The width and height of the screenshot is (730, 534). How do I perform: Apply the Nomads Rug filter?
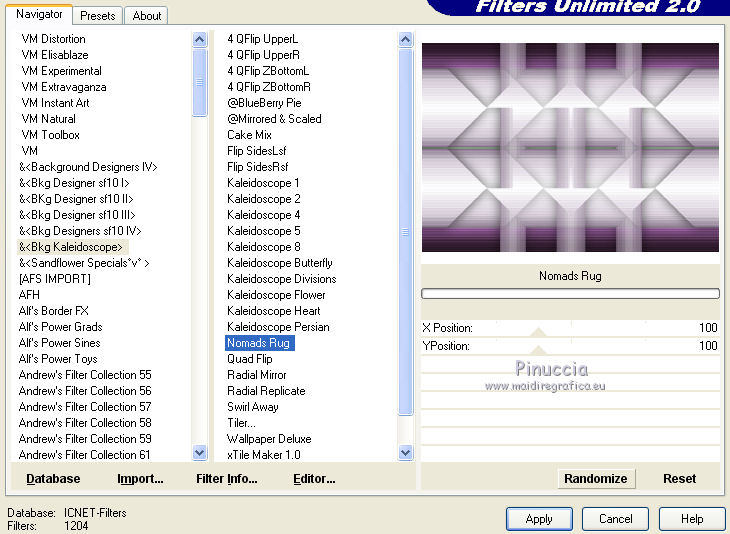click(x=539, y=519)
